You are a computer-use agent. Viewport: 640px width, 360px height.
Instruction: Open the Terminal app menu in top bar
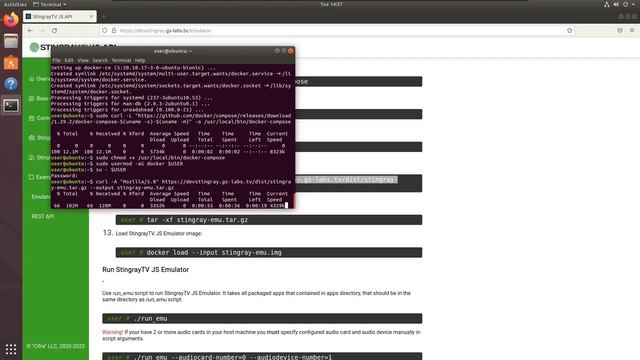pos(50,4)
